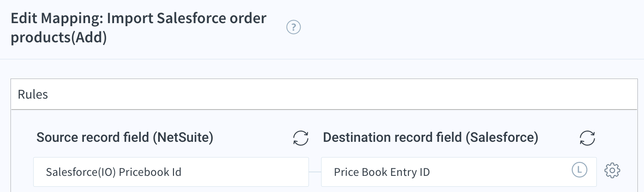
Task: Place cursor after "Entry ID" text in destination field
Action: tap(431, 172)
